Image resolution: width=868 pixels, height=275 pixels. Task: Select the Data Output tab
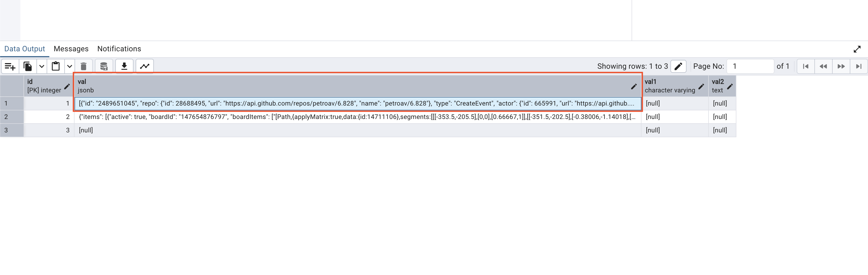click(x=25, y=49)
